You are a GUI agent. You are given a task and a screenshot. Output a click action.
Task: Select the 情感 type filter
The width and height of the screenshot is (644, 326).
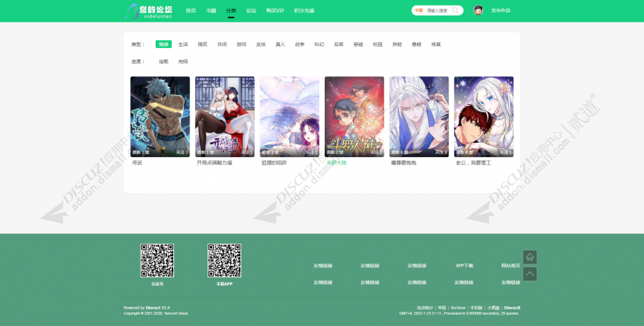(163, 45)
